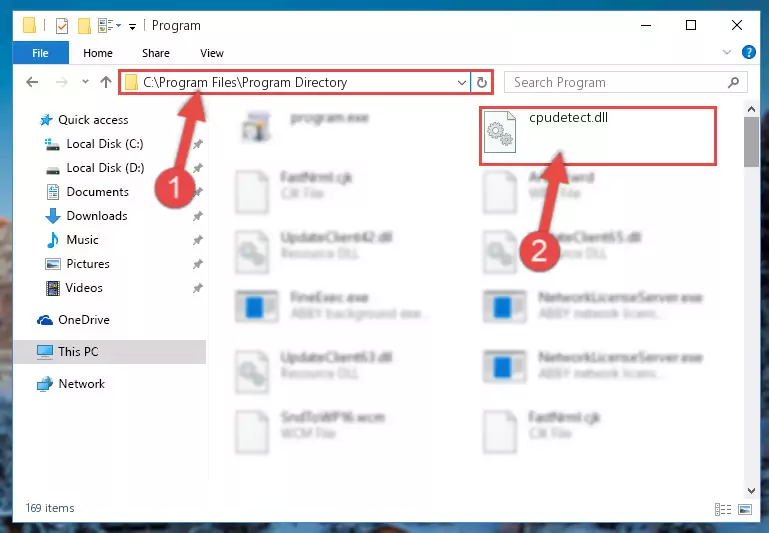Expand the ribbon with the chevron
This screenshot has width=769, height=533.
pos(727,52)
